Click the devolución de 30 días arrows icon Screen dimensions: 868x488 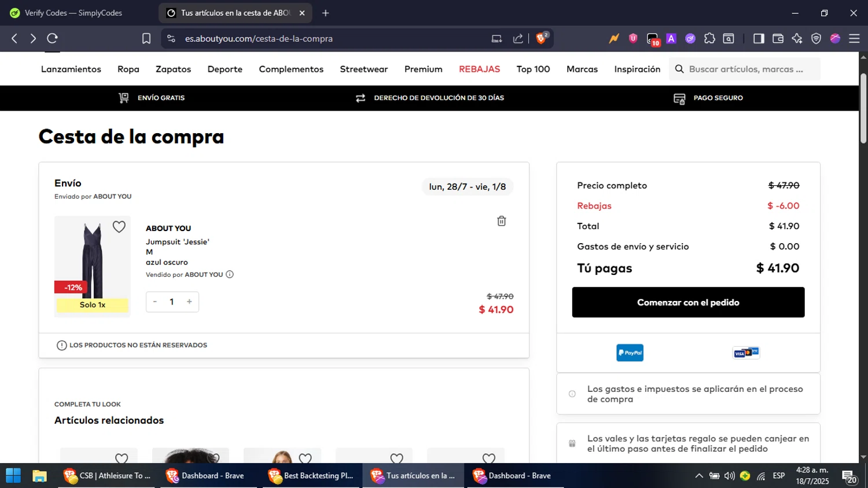361,98
